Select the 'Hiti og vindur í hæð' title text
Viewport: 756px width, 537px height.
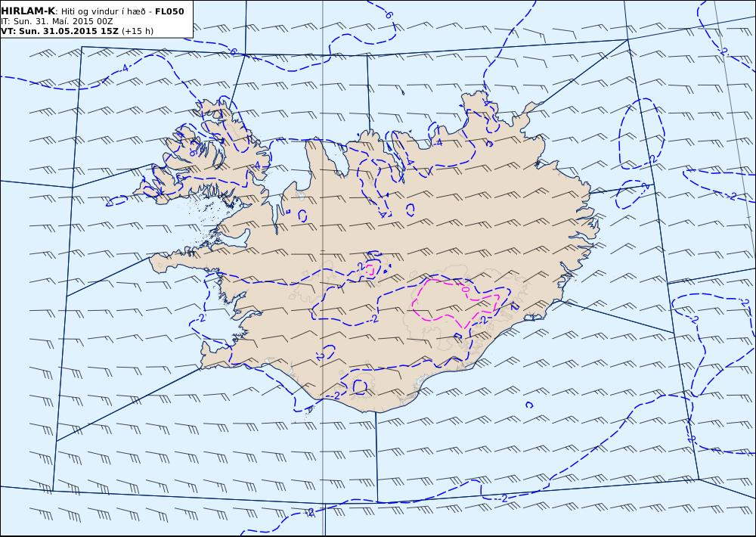coord(103,11)
